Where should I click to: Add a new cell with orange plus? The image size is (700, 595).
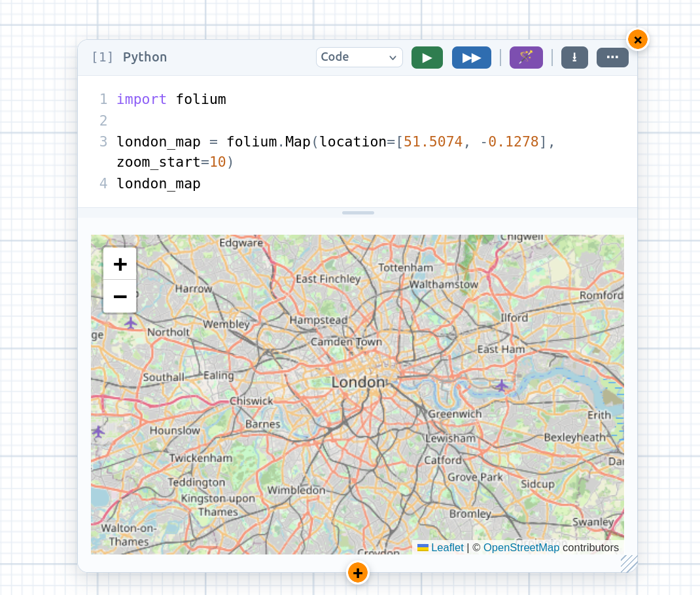[x=358, y=573]
